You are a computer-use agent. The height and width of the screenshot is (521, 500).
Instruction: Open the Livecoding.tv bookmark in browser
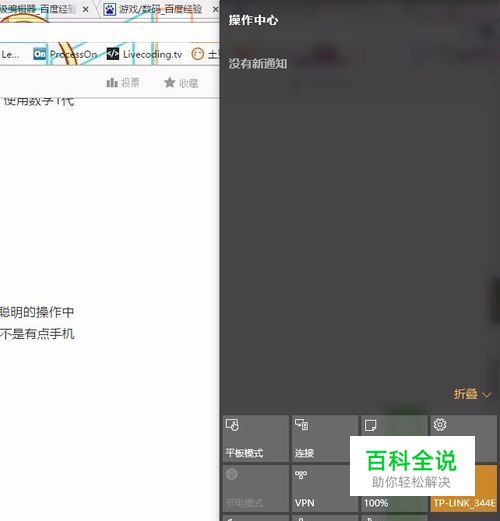[x=144, y=54]
